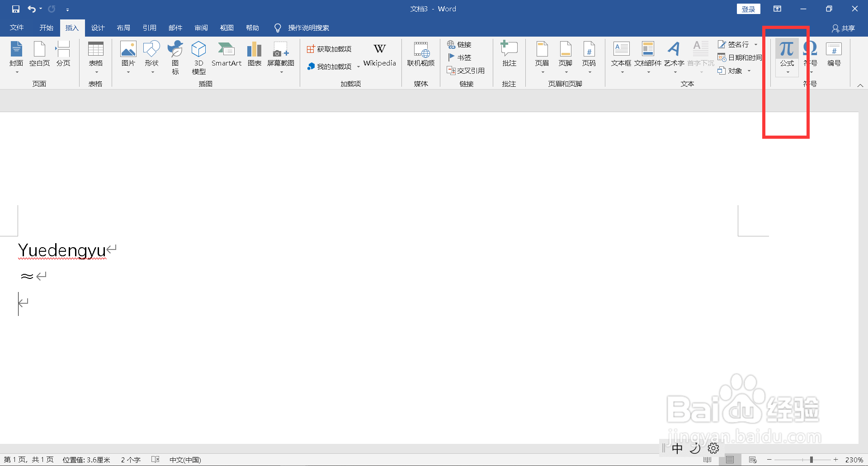Collapse the ribbon with the chevron

point(860,85)
